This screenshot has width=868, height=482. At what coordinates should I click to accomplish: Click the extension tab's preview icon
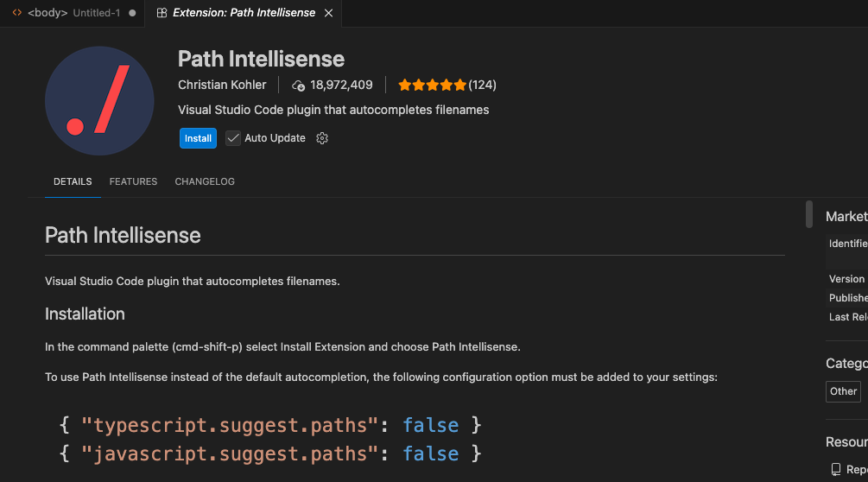click(x=162, y=13)
